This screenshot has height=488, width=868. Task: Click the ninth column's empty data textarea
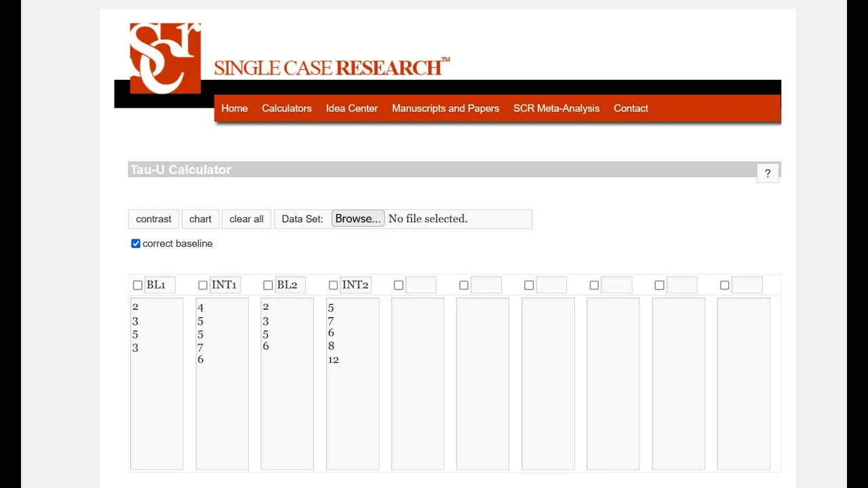pos(678,384)
